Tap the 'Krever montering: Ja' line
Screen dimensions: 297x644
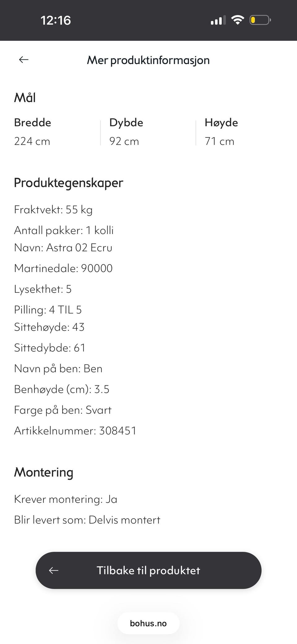coord(66,499)
